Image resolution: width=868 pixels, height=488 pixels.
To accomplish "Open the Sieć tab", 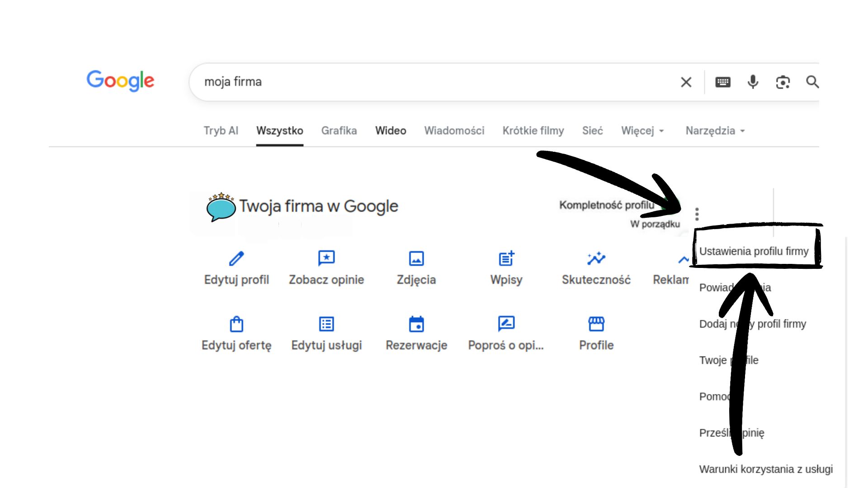I will [592, 131].
